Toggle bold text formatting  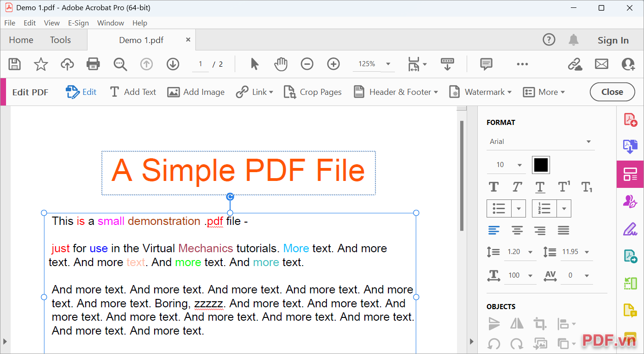[x=494, y=187]
